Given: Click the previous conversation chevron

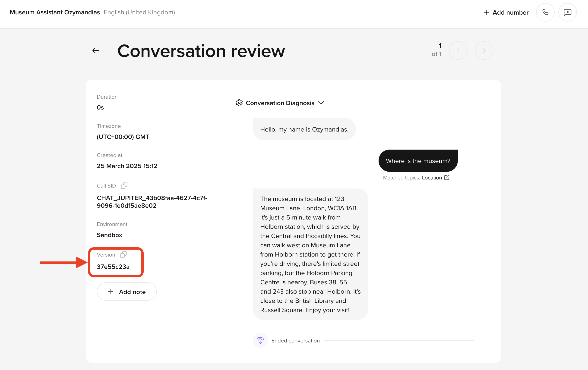Looking at the screenshot, I should [458, 50].
